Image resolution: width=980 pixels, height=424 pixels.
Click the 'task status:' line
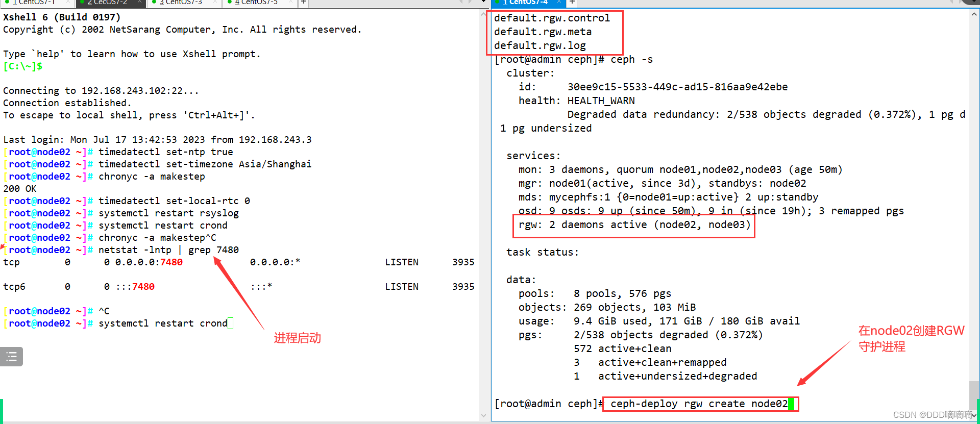point(543,252)
